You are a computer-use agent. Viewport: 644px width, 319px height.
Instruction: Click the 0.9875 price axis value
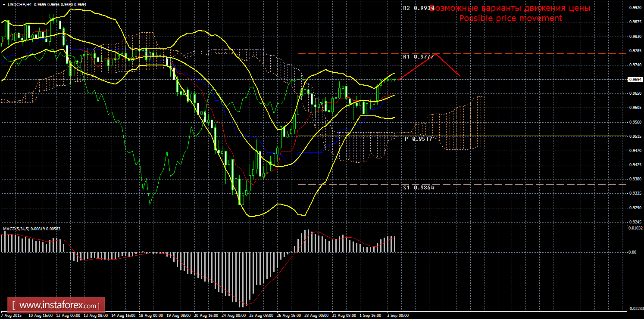[x=635, y=22]
